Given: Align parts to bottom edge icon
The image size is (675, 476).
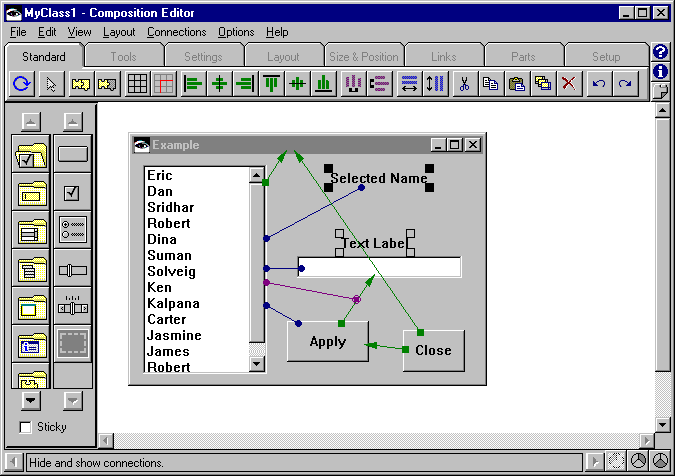Looking at the screenshot, I should [324, 83].
